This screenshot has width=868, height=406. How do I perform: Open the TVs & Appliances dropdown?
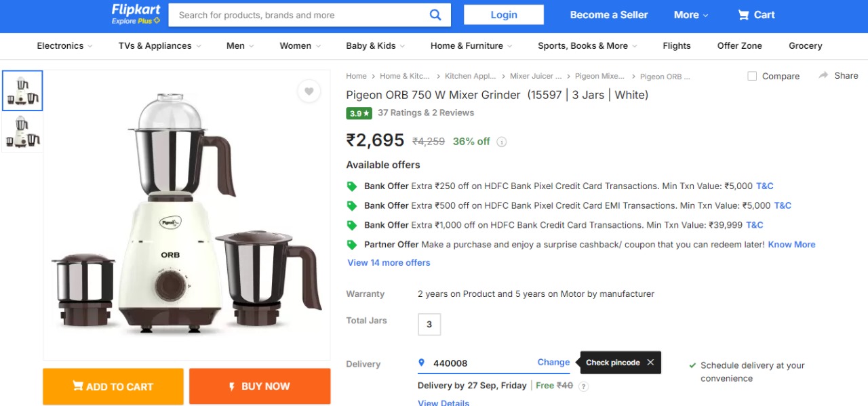[x=159, y=46]
